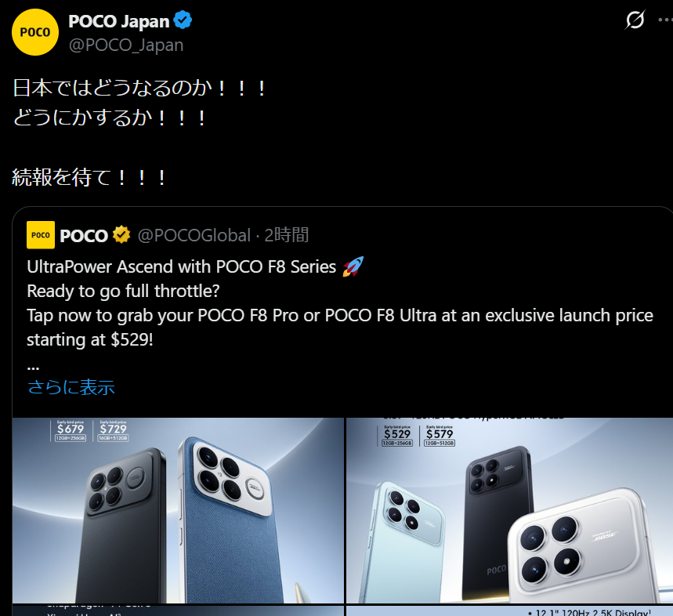Click the $679 early bird price label

[x=71, y=430]
